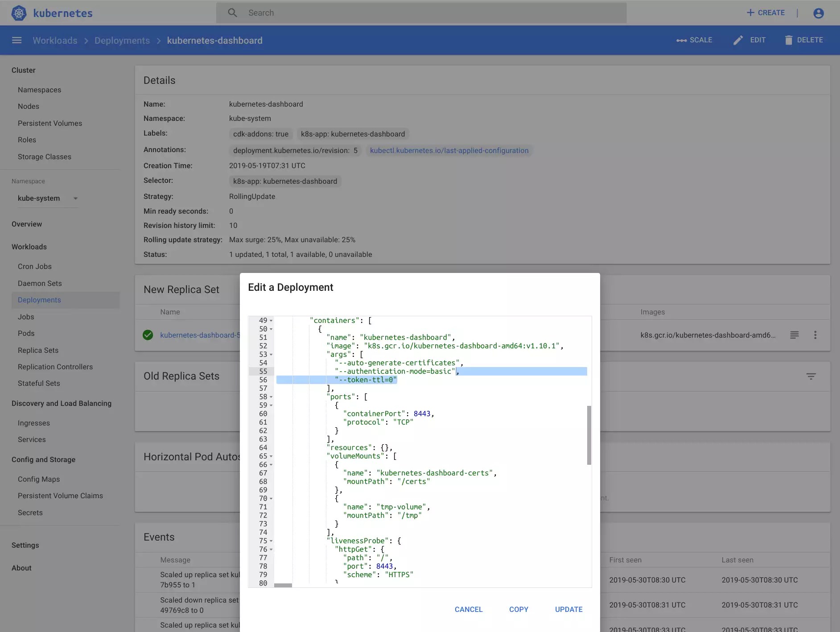Click the Scale deployment icon
The image size is (840, 632).
tap(681, 40)
